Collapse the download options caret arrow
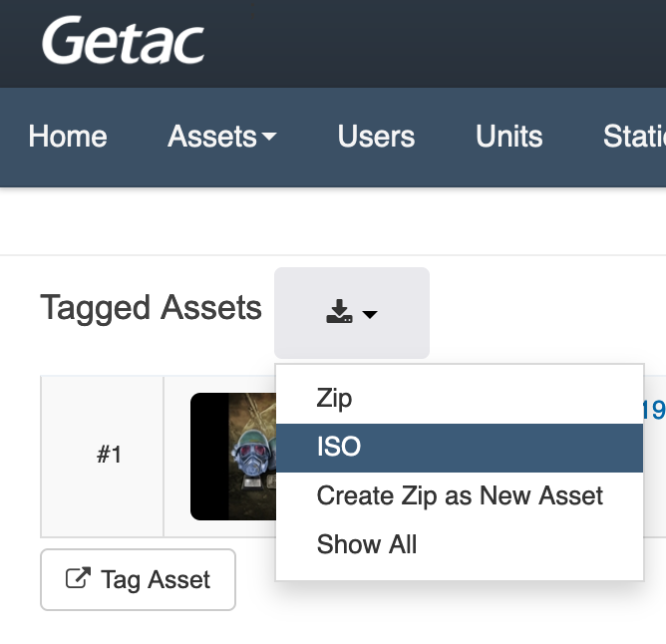The image size is (666, 644). [x=370, y=314]
